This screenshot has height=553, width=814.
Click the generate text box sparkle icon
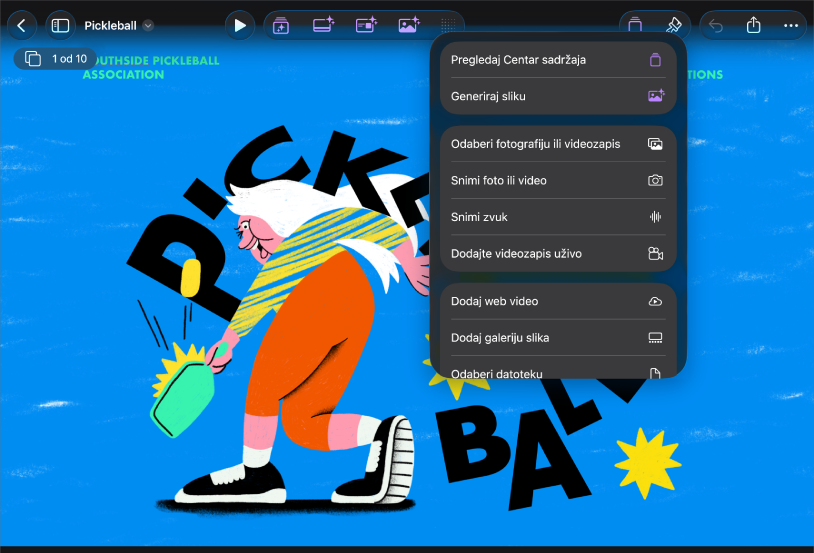point(366,25)
